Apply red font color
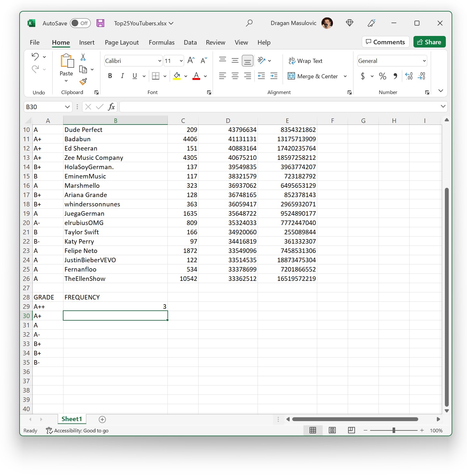 pyautogui.click(x=196, y=76)
